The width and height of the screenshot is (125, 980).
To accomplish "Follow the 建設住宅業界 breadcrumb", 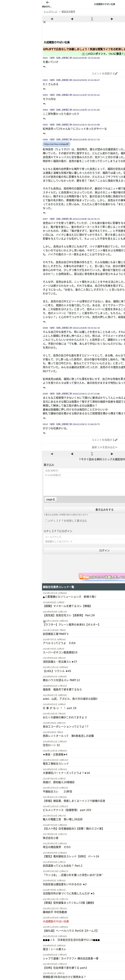I will pos(68,11).
